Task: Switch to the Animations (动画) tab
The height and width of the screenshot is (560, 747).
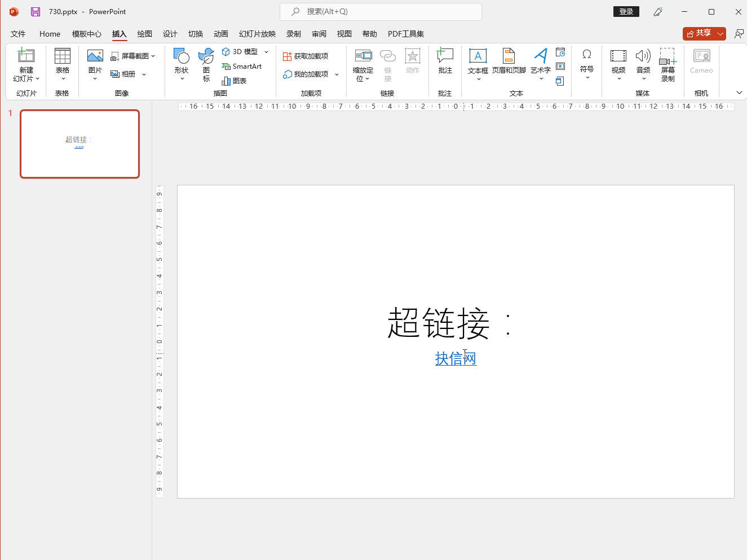Action: (221, 34)
